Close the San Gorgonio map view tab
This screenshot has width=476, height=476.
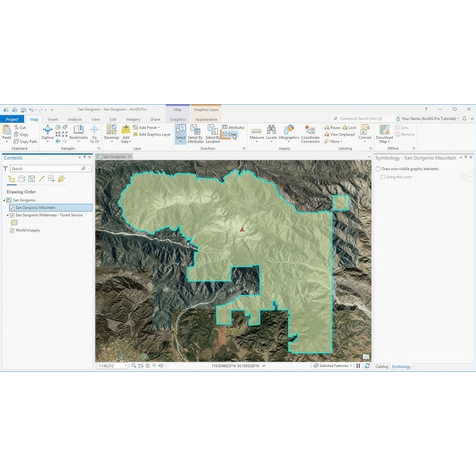[x=130, y=157]
